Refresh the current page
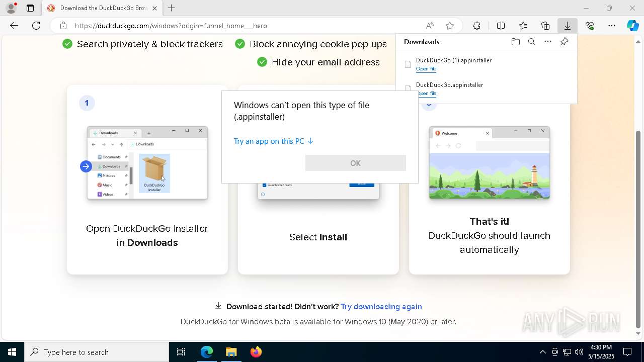The image size is (644, 362). [36, 26]
